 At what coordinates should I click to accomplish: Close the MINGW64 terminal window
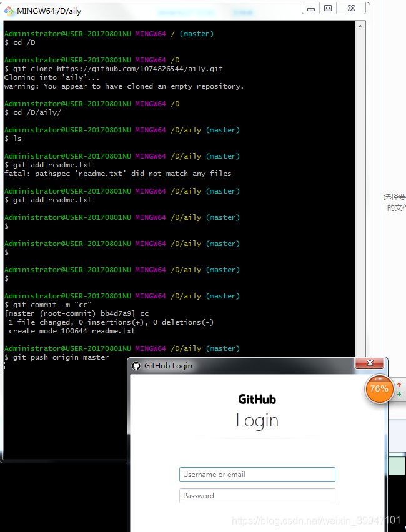[352, 9]
